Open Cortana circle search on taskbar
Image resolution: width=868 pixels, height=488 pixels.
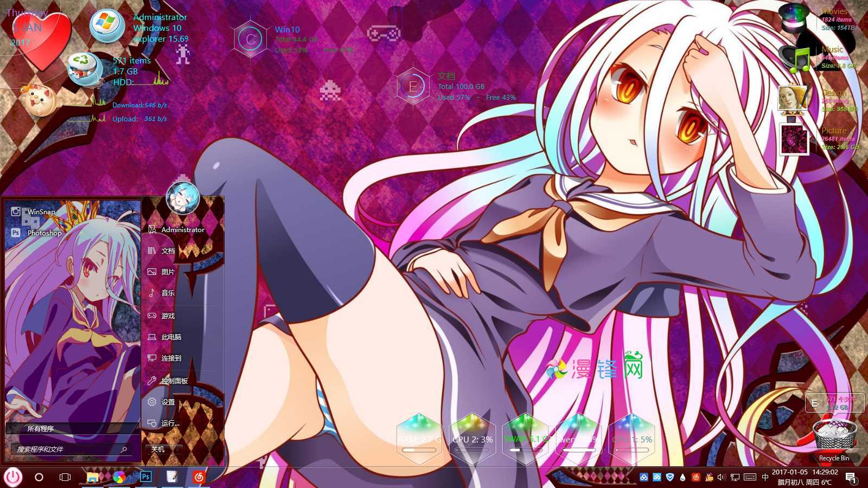click(39, 477)
